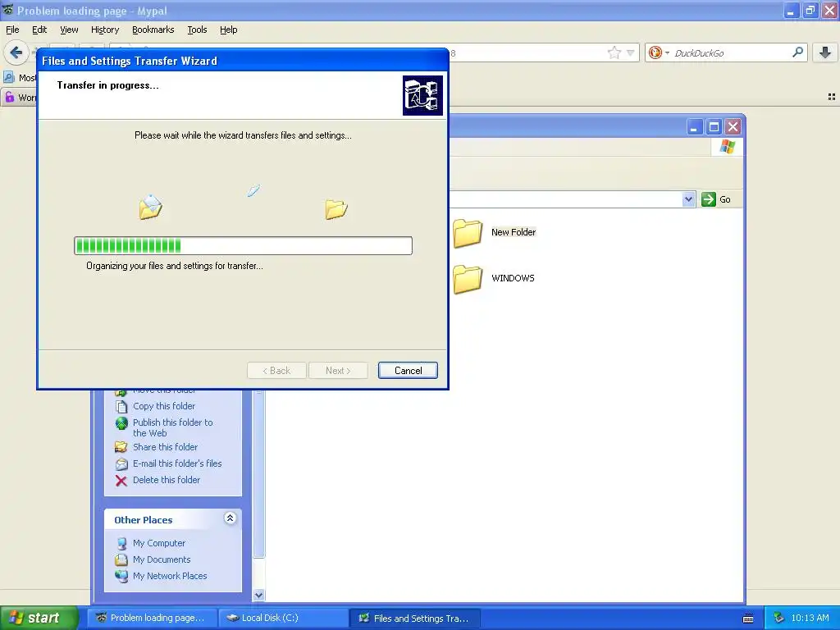Click the My Documents icon in Other Places

click(x=121, y=559)
